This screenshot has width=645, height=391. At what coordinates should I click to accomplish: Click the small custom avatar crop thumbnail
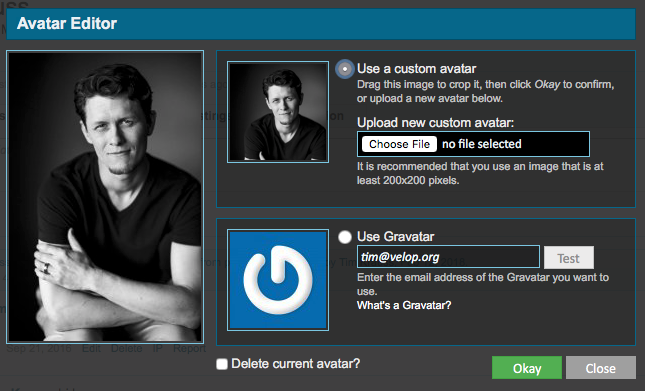(x=278, y=112)
